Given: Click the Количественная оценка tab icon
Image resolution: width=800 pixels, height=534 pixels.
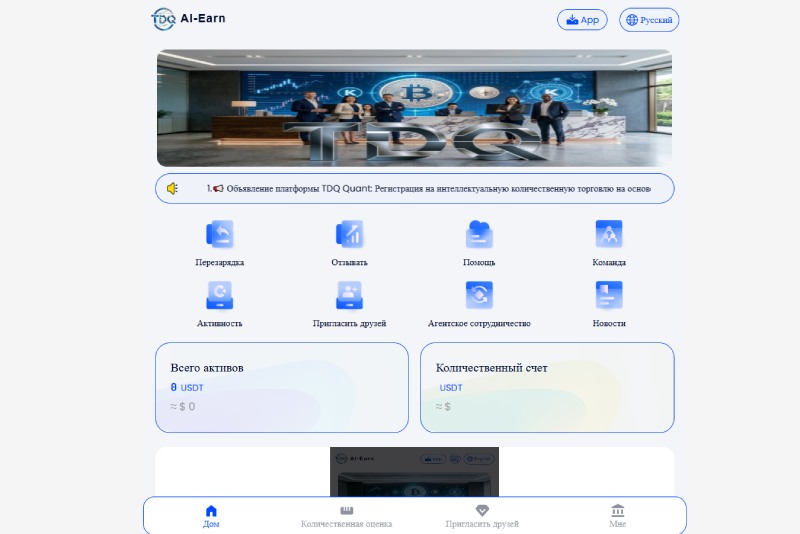Looking at the screenshot, I should tap(346, 511).
